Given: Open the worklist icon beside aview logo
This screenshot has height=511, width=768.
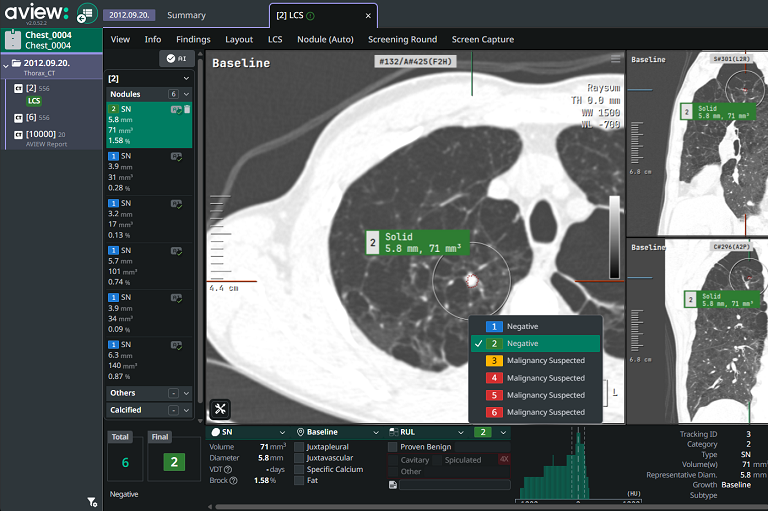Looking at the screenshot, I should coord(87,14).
